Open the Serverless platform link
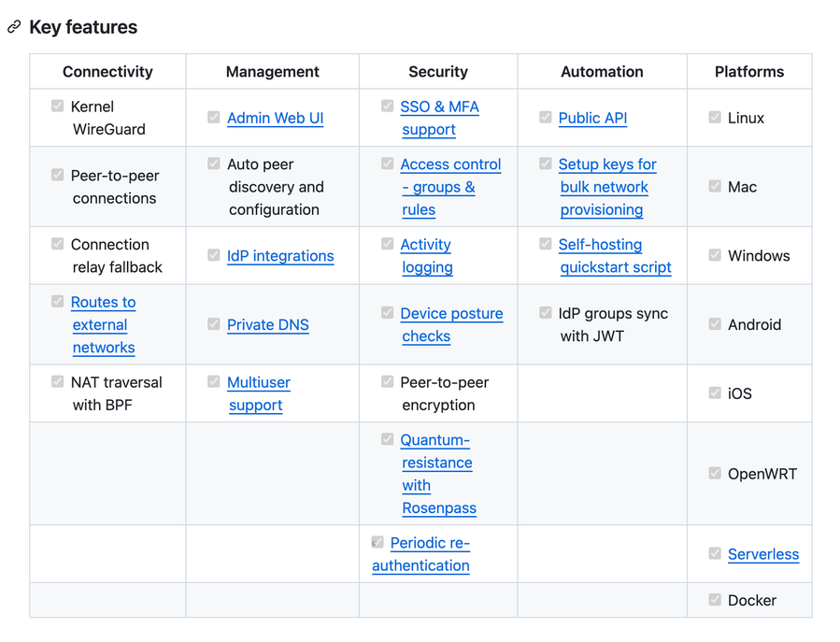The width and height of the screenshot is (840, 642). tap(762, 554)
